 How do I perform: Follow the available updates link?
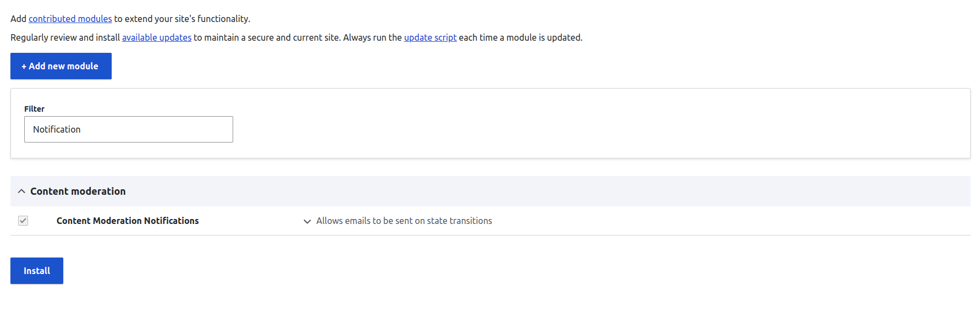(156, 37)
